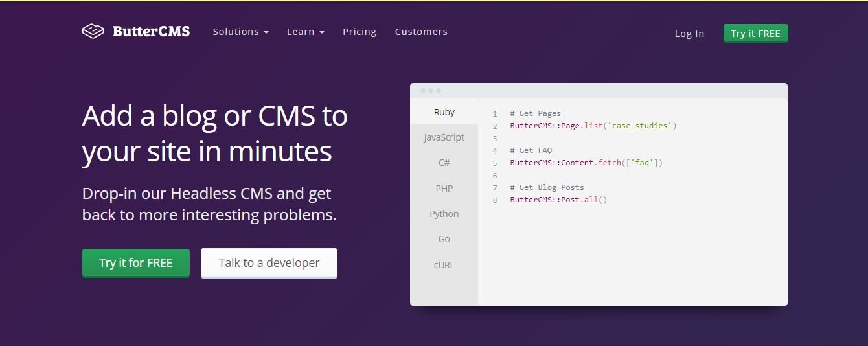The width and height of the screenshot is (868, 346).
Task: Open the Solutions dropdown menu
Action: pos(240,32)
